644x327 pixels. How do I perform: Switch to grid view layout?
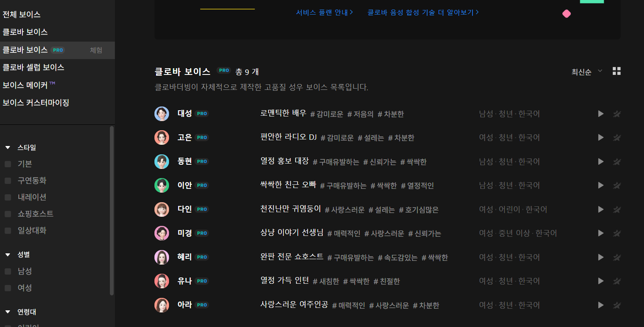pyautogui.click(x=617, y=71)
